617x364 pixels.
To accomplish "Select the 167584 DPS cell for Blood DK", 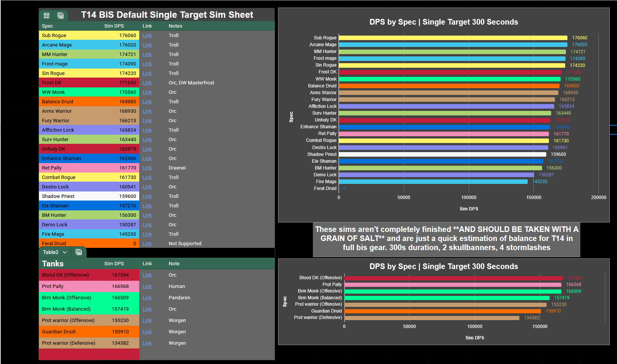I will pos(120,275).
